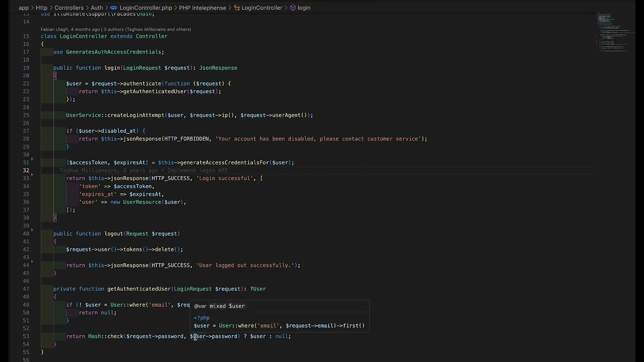Image resolution: width=644 pixels, height=362 pixels.
Task: Open the PHP Intelephense breadcrumb
Action: coord(202,8)
